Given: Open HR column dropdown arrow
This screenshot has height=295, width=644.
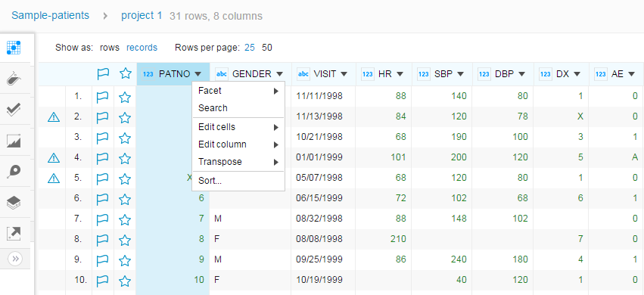Looking at the screenshot, I should coord(400,74).
